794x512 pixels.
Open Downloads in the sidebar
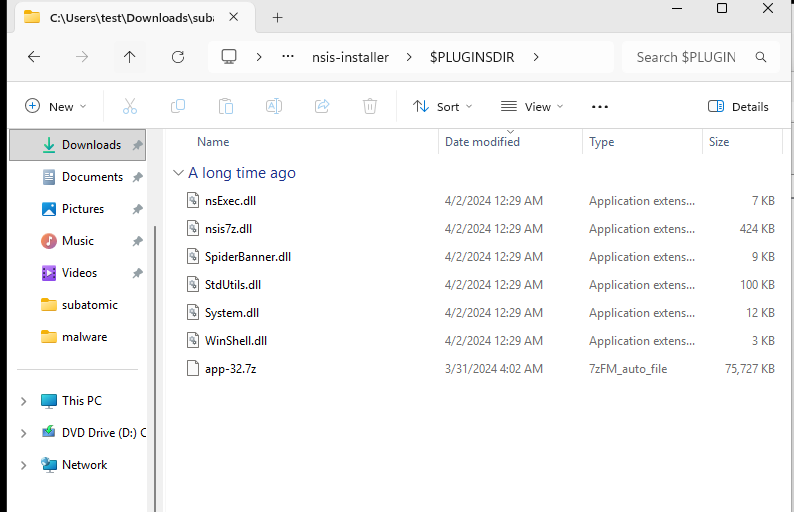[x=77, y=145]
